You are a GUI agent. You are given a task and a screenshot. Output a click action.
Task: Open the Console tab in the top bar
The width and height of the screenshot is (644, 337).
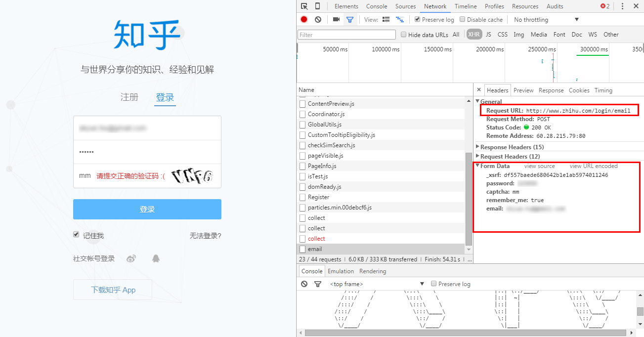[377, 6]
